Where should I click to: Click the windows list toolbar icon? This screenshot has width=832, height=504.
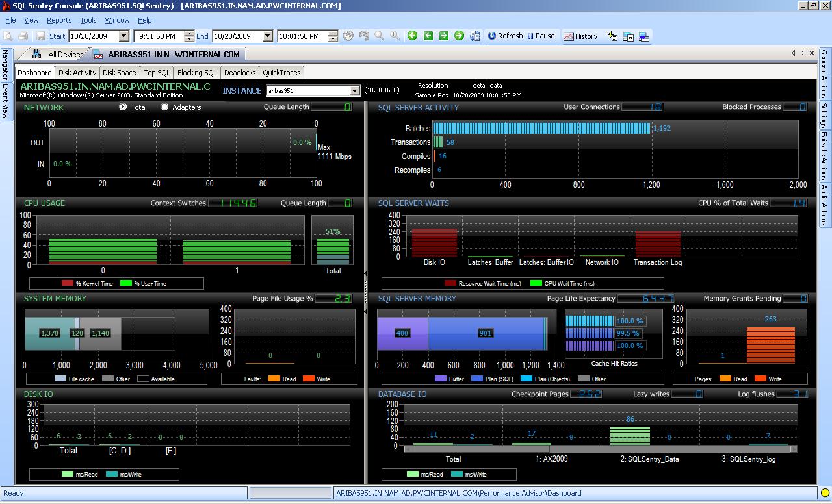629,36
